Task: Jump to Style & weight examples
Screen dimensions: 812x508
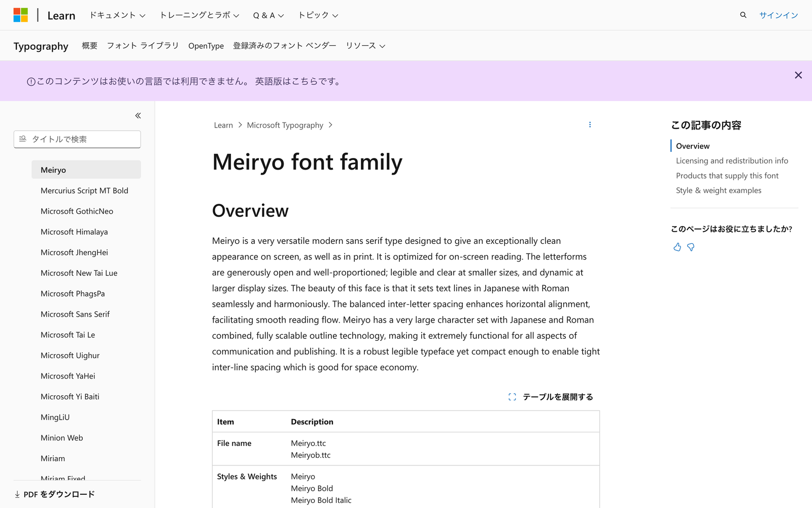Action: pos(719,190)
